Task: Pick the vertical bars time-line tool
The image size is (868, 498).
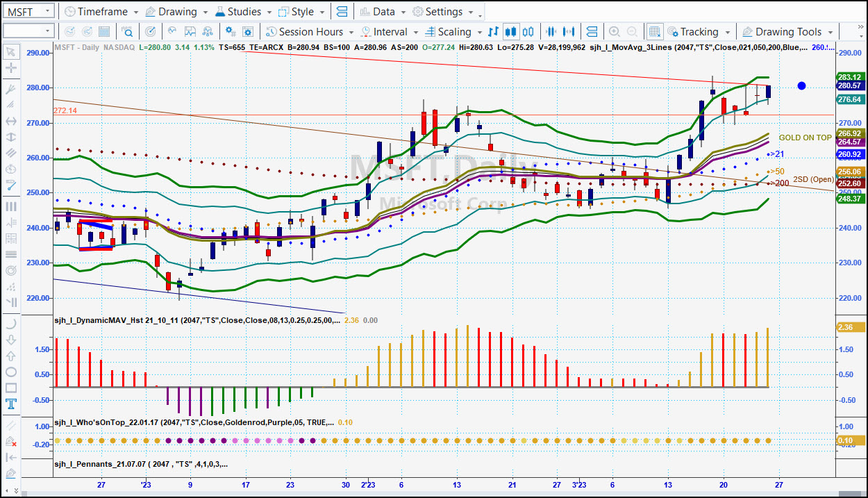Action: [x=11, y=206]
